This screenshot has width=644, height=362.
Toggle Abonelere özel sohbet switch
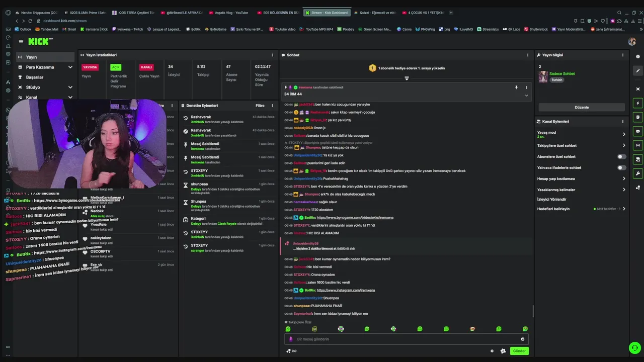(x=622, y=156)
